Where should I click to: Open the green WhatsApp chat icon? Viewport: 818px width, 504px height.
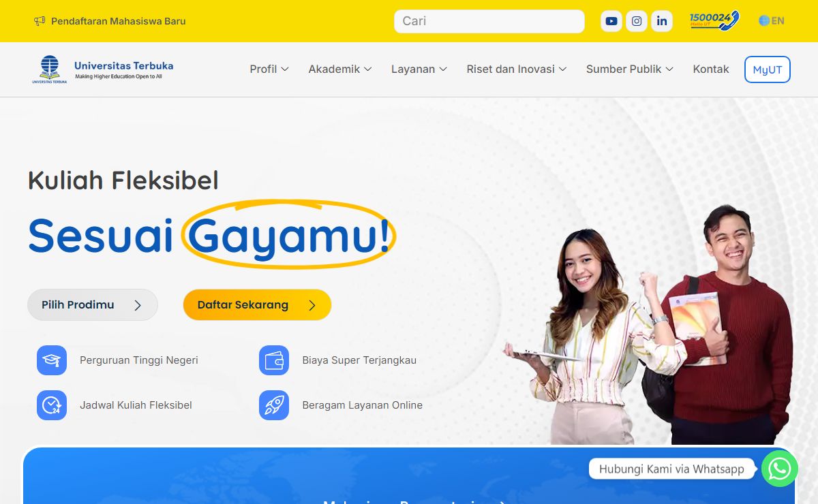tap(779, 469)
